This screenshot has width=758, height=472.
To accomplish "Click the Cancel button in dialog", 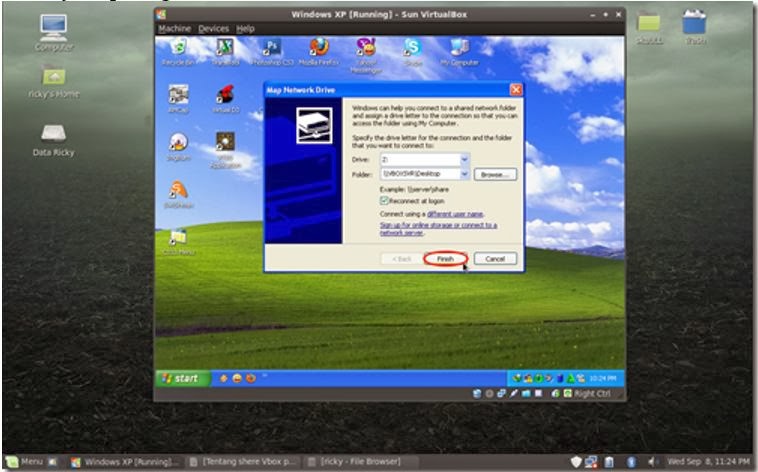I will (495, 259).
